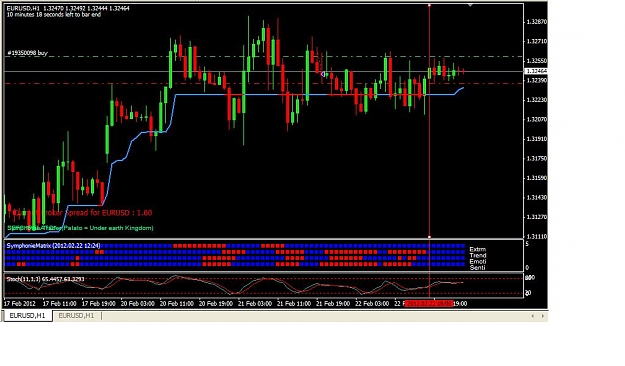Open the second, greyed-out EURUSD,H1 tab
This screenshot has height=366, width=625.
pyautogui.click(x=76, y=316)
